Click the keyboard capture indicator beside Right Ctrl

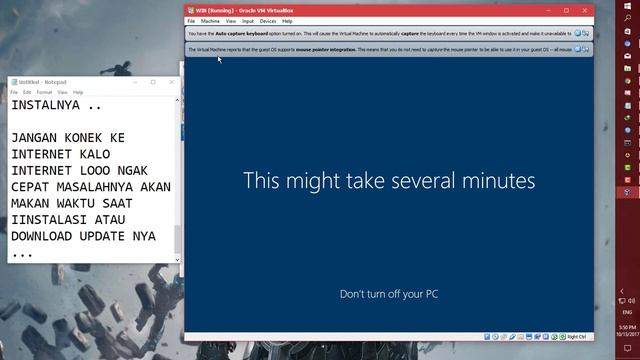(x=563, y=337)
